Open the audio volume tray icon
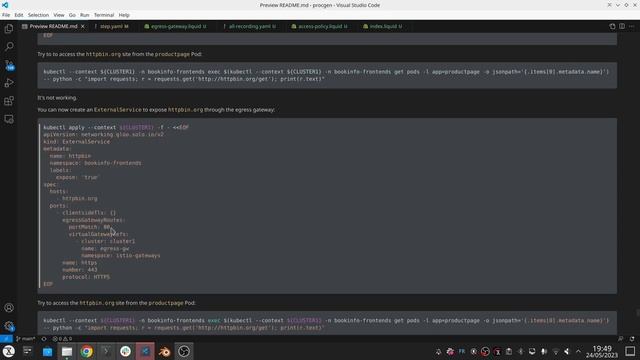The image size is (640, 360). point(567,351)
